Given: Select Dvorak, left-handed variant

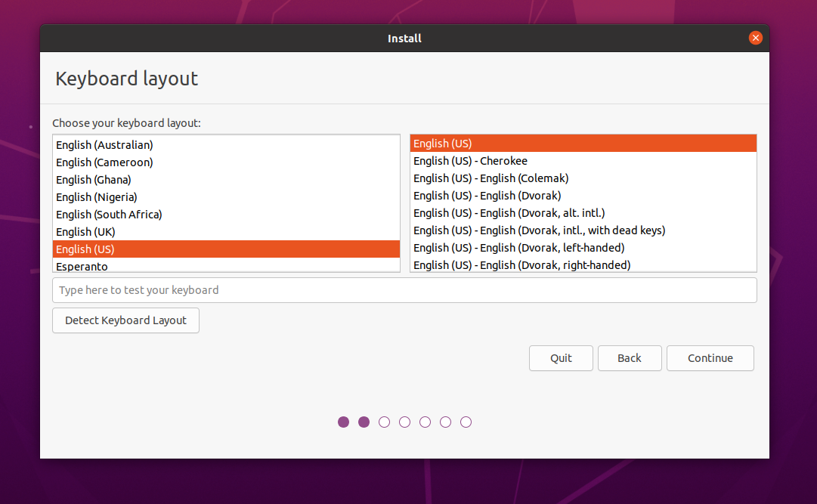Looking at the screenshot, I should coord(518,247).
